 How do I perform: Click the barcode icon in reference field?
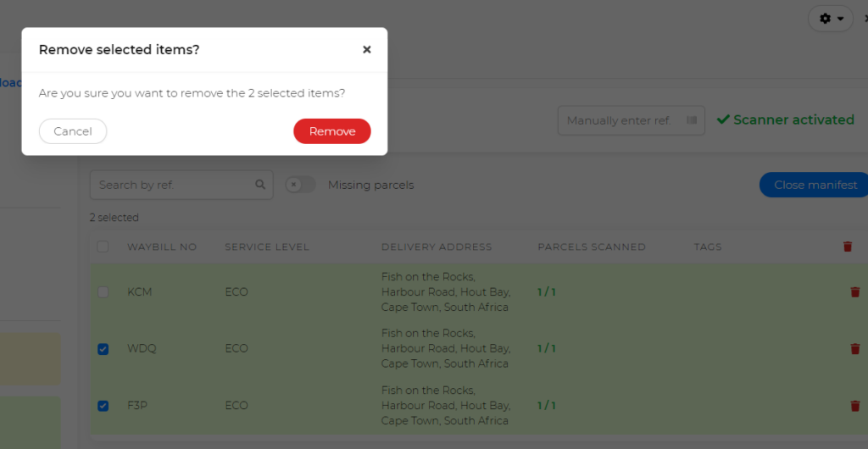(692, 120)
